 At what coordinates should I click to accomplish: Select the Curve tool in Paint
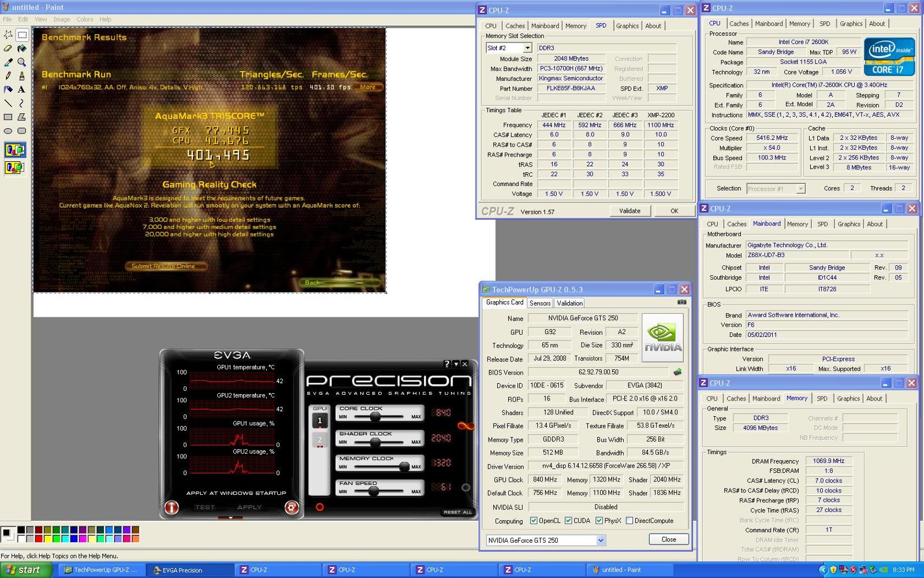click(x=22, y=103)
